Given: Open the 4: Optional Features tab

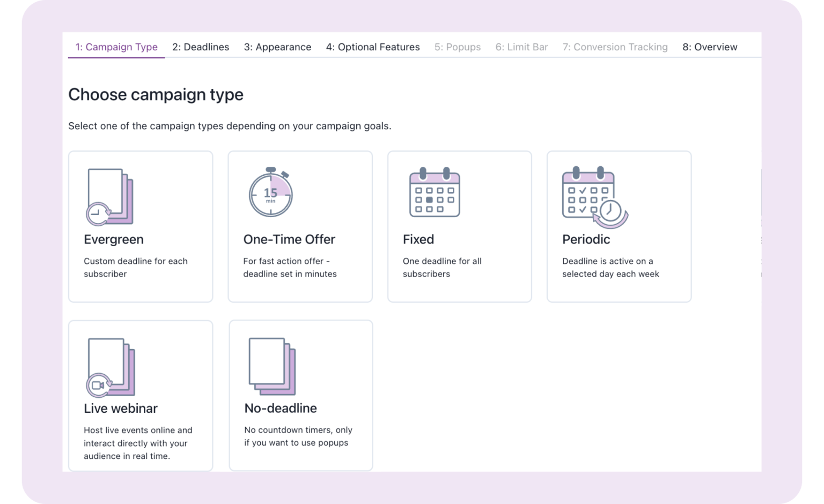Looking at the screenshot, I should pos(373,47).
